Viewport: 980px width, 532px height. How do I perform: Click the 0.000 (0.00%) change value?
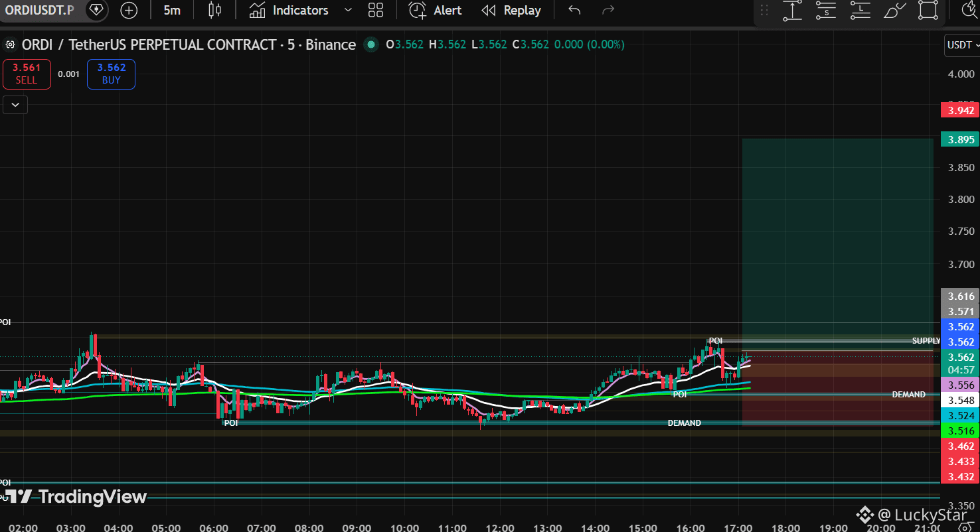589,45
